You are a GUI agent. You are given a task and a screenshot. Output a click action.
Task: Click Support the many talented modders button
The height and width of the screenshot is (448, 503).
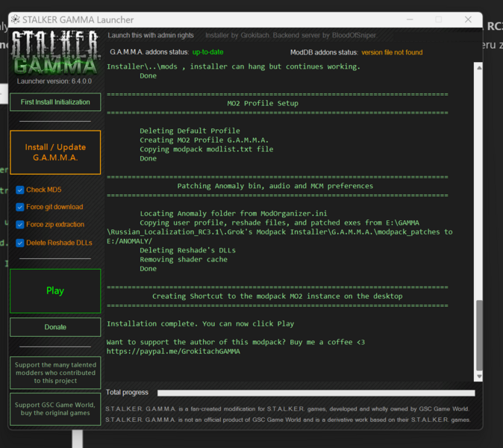coord(55,373)
